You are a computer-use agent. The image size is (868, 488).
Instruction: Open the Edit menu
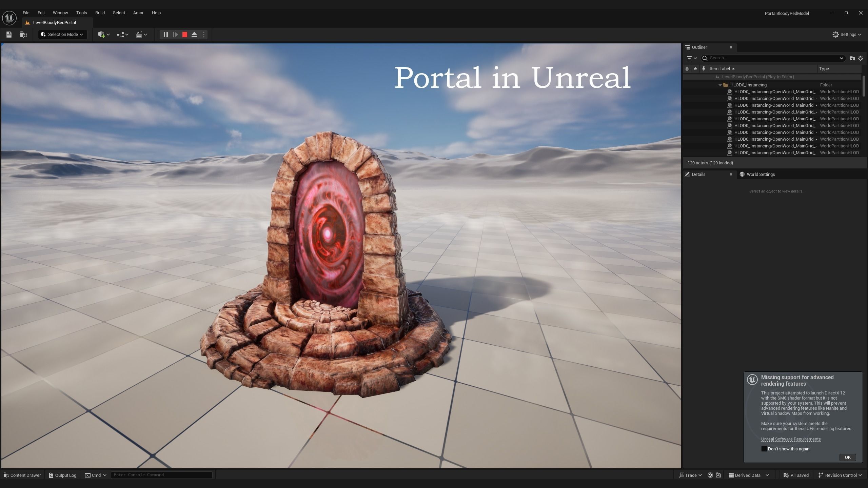[x=41, y=13]
